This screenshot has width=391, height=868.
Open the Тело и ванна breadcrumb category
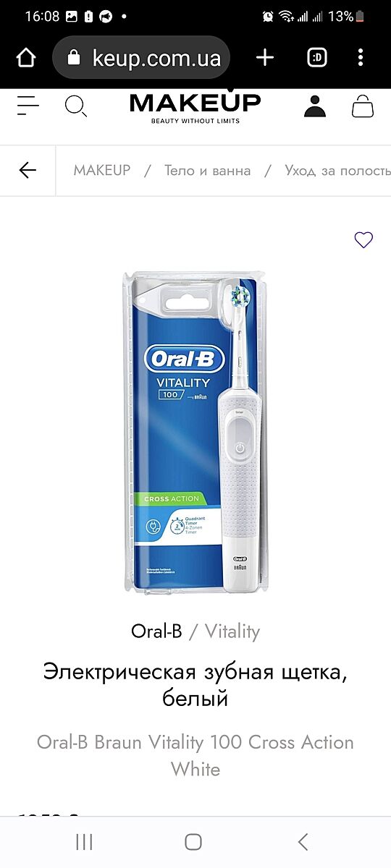click(x=208, y=171)
